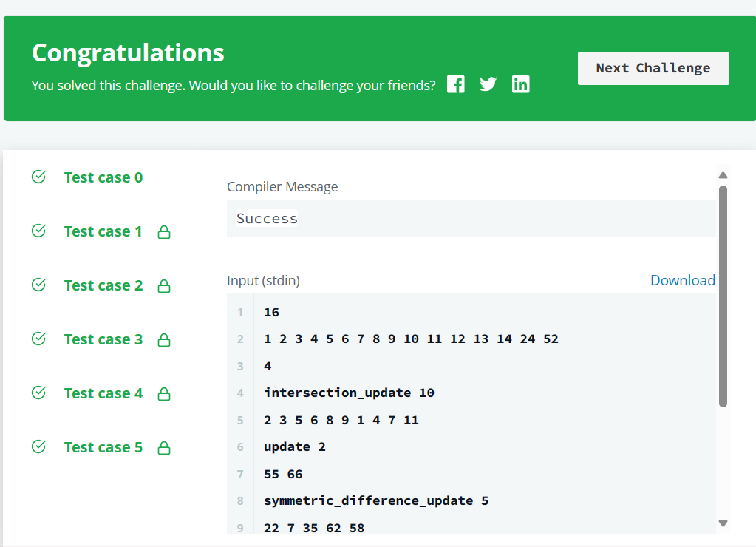Image resolution: width=756 pixels, height=547 pixels.
Task: Switch to the Test case 2 view
Action: click(x=103, y=285)
